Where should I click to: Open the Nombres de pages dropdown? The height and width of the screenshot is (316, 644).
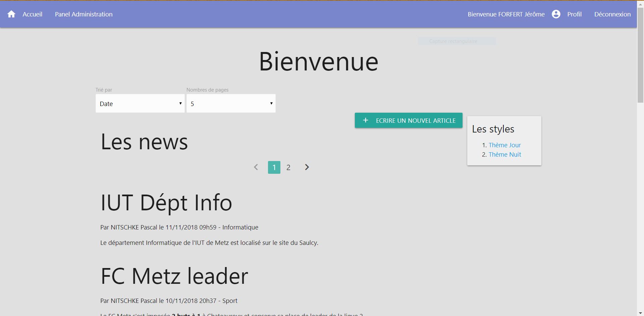pos(231,103)
